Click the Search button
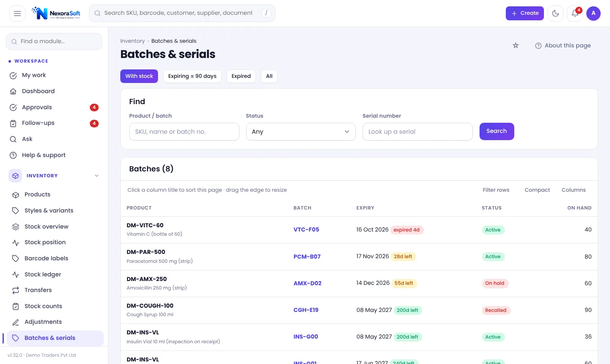Screen dimensions: 610x364 [x=497, y=131]
